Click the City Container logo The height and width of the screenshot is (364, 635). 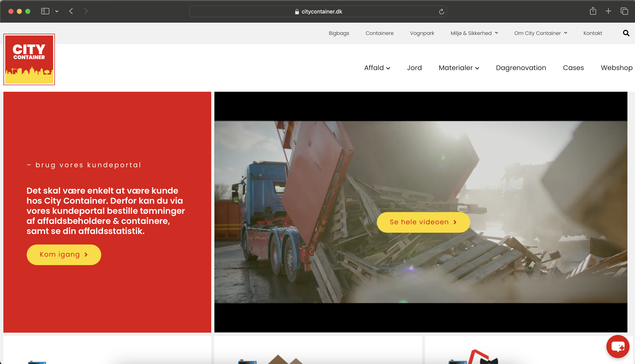tap(29, 60)
